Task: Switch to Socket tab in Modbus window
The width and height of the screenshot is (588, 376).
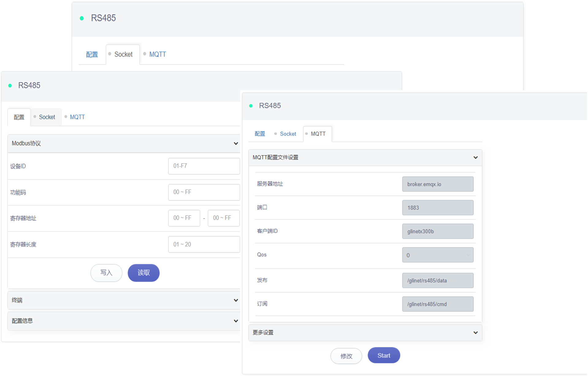Action: [47, 117]
